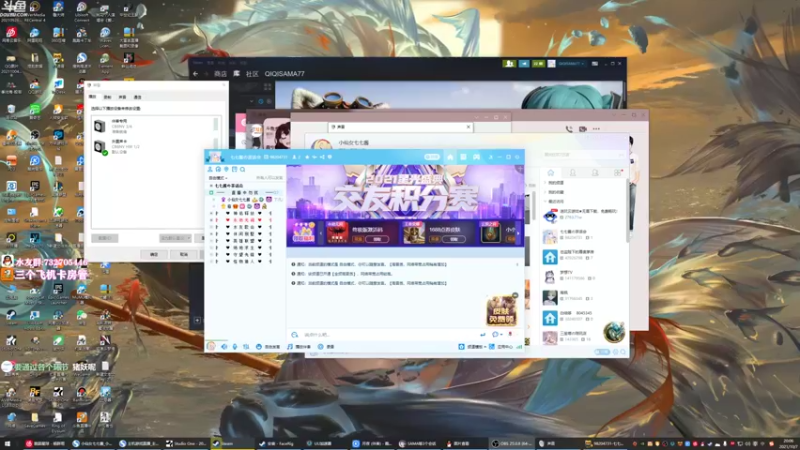The height and width of the screenshot is (450, 800).
Task: Open Steam 社区 community menu
Action: pyautogui.click(x=253, y=74)
